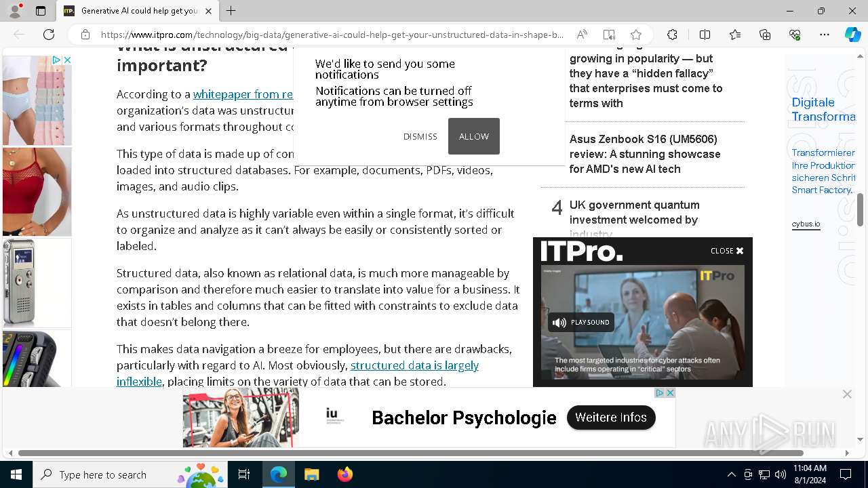
Task: Close the floating ITPro video player
Action: 727,251
